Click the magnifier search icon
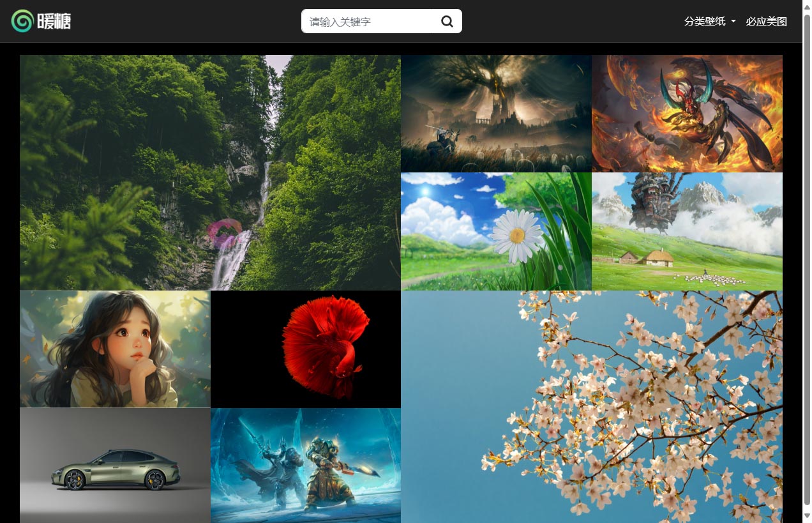Screen dimensions: 812x523 [447, 22]
